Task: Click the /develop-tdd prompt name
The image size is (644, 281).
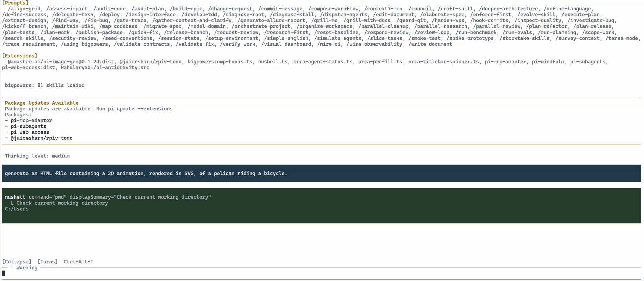Action: pos(199,15)
